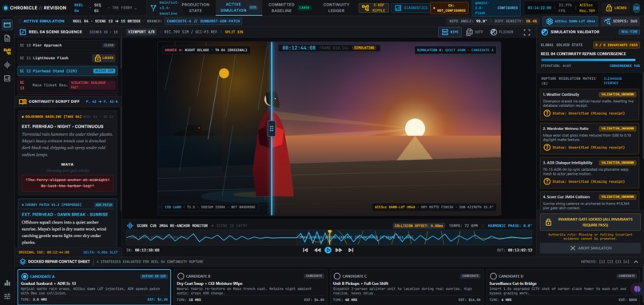
Task: Switch viewport to Flicker mode
Action: pyautogui.click(x=502, y=32)
